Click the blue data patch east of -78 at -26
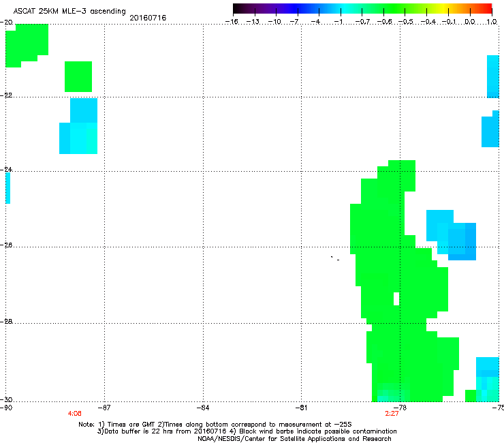504x443 pixels. 451,235
